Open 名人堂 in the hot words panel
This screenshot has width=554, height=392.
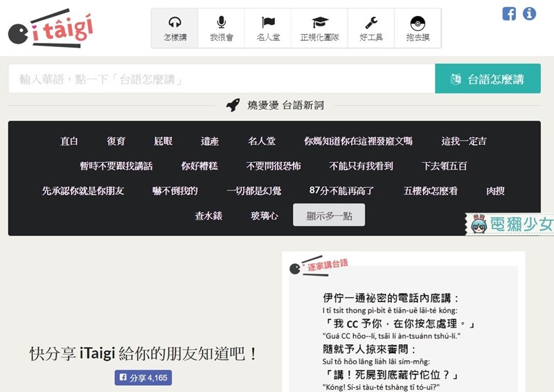262,141
